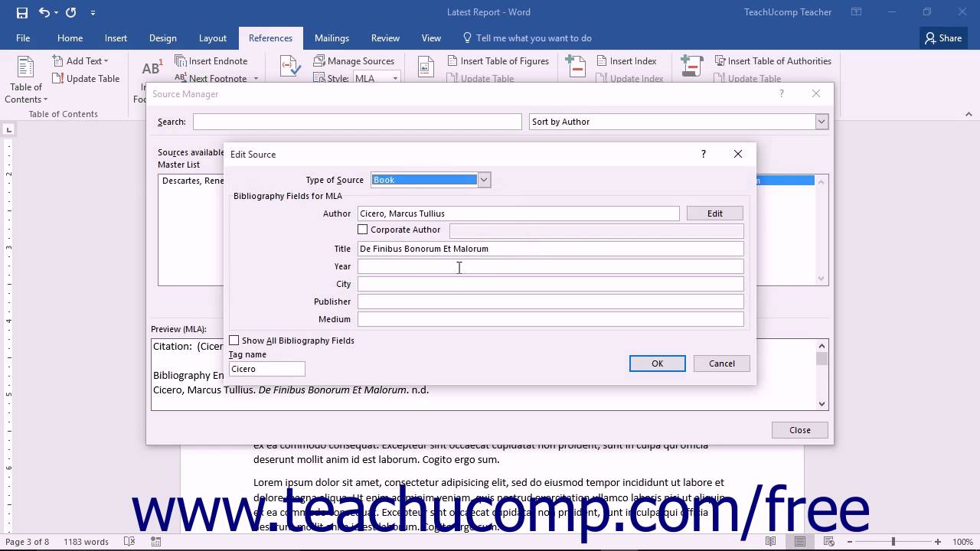Open Customize Quick Access Toolbar arrow
The height and width of the screenshot is (551, 980).
[x=93, y=12]
